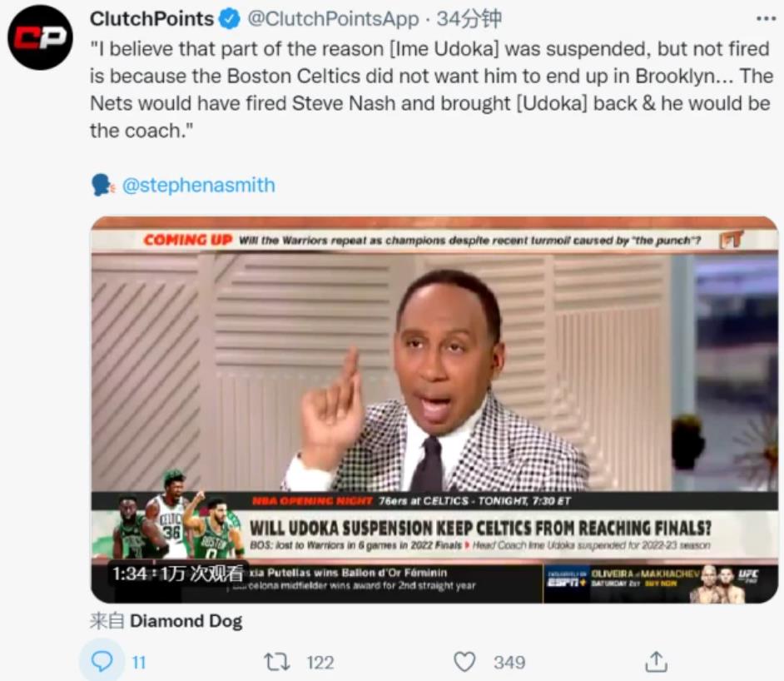Click the 349 likes count
Screen dimensions: 784x681
(x=509, y=663)
